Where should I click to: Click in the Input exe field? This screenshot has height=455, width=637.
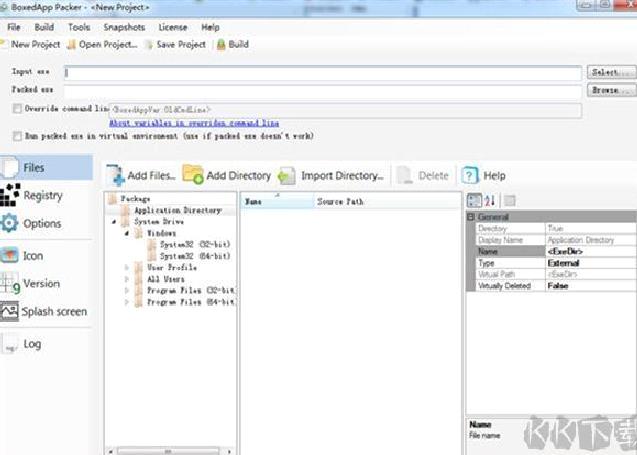point(323,73)
